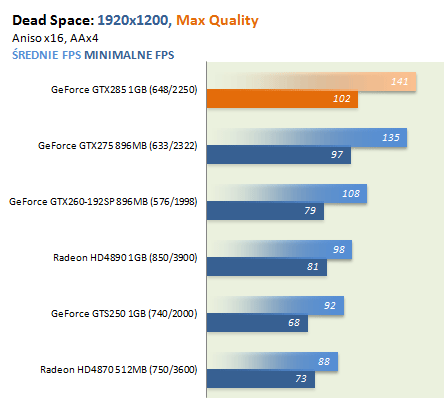This screenshot has width=447, height=403.
Task: Click the 'GeForce GTX260-192SP 896MB (576/1998)' label
Action: coord(103,202)
